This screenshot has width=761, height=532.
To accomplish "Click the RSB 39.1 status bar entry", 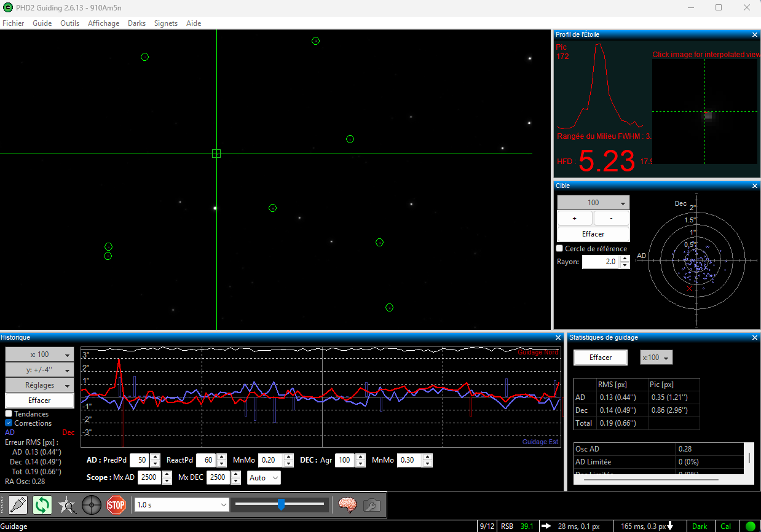I will click(516, 526).
